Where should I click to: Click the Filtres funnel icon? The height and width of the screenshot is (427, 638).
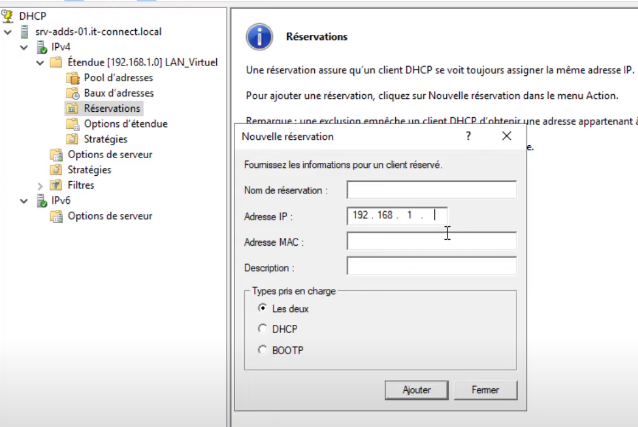tap(56, 185)
